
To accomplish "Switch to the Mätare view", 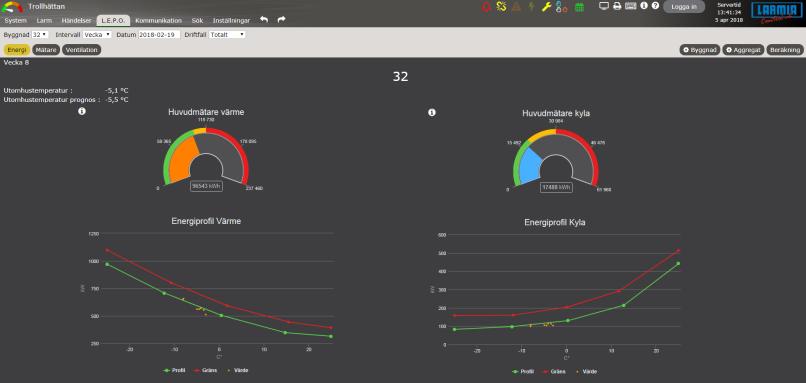I will pyautogui.click(x=46, y=50).
